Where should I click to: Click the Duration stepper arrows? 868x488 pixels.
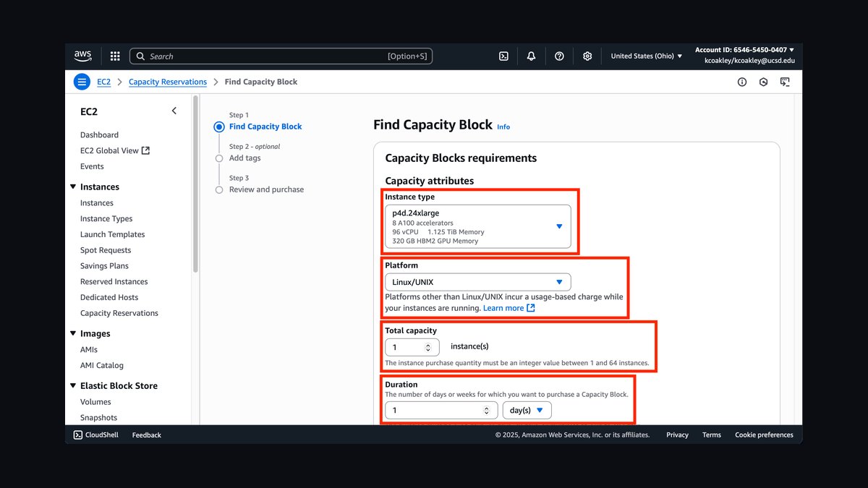pos(488,410)
